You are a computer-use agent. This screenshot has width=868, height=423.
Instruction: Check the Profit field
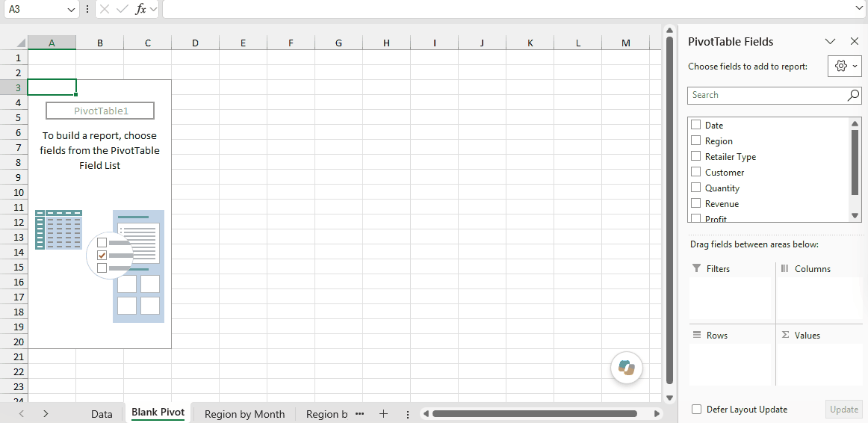click(696, 217)
